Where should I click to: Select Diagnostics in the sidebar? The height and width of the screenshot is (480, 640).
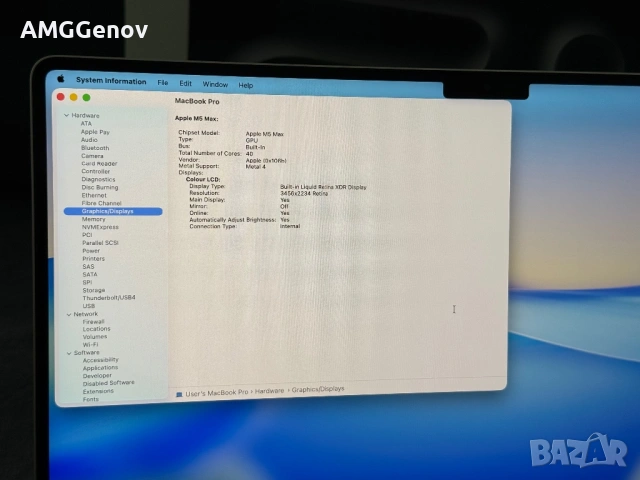coord(98,179)
